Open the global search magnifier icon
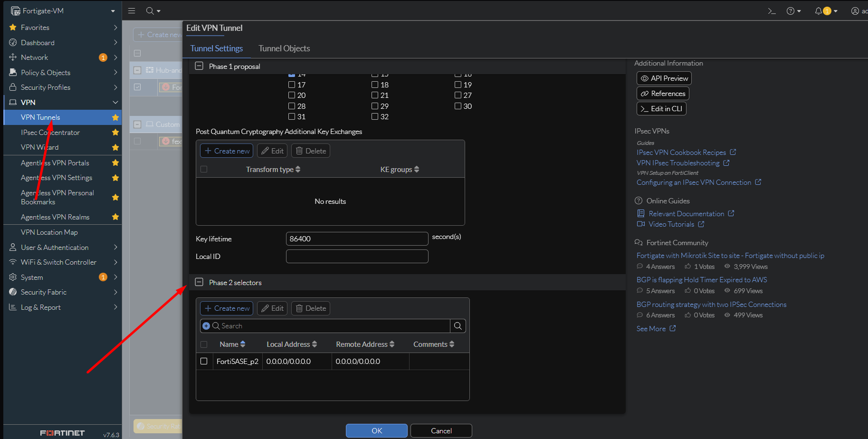 150,10
